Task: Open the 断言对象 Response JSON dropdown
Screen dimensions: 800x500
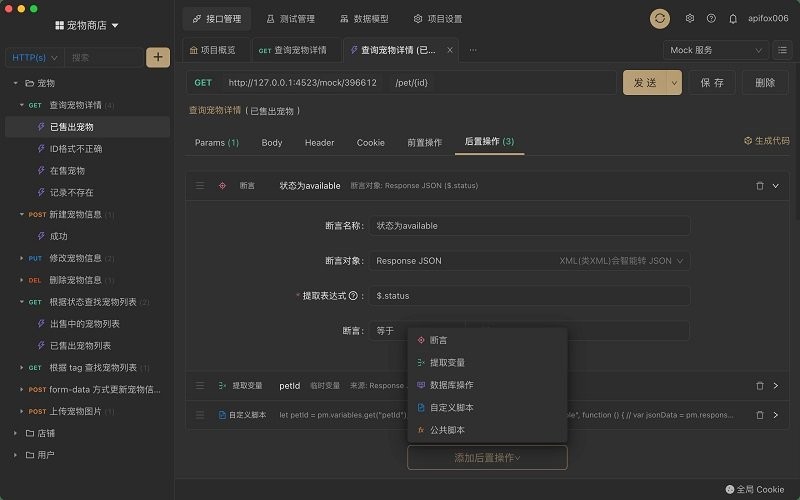Action: tap(529, 261)
